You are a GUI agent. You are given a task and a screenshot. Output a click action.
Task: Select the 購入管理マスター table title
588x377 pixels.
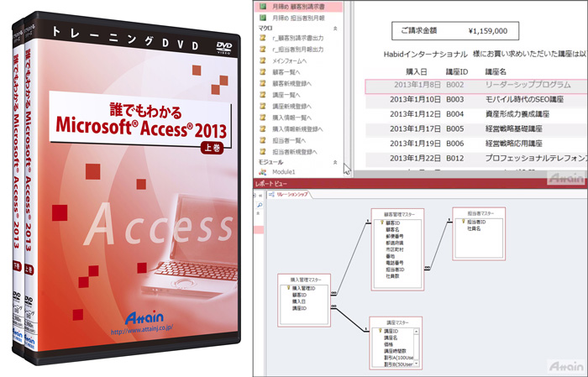[x=306, y=280]
